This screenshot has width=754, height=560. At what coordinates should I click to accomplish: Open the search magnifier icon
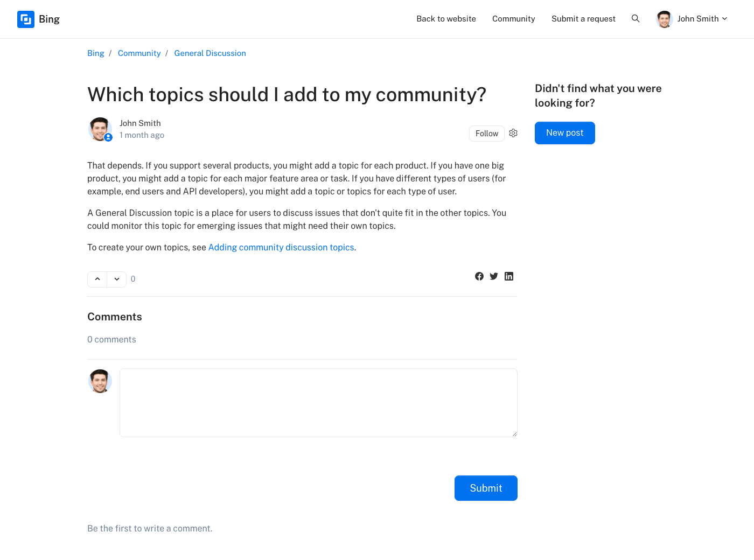(636, 19)
